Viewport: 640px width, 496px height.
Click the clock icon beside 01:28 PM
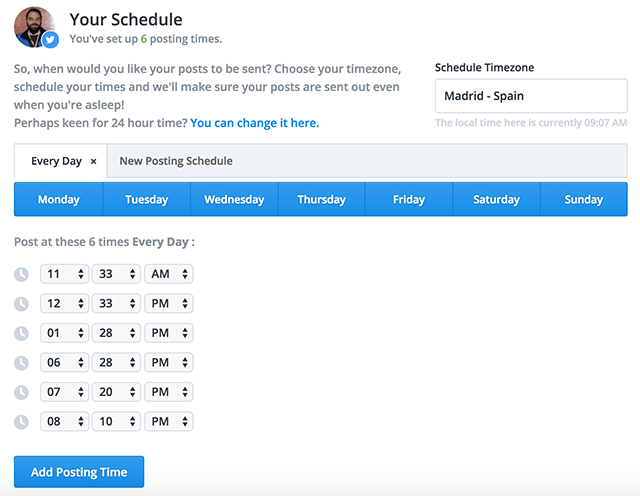21,333
